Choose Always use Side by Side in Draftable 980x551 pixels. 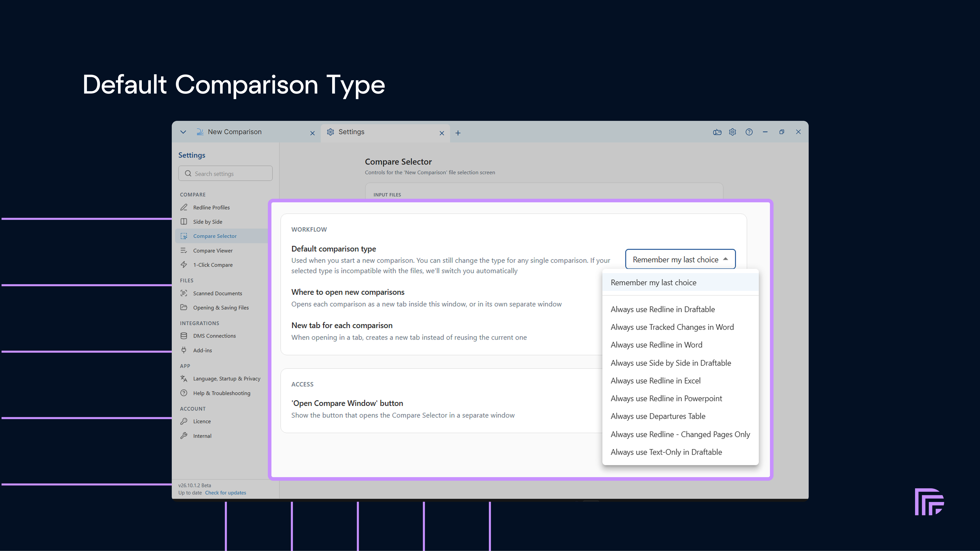click(x=680, y=363)
